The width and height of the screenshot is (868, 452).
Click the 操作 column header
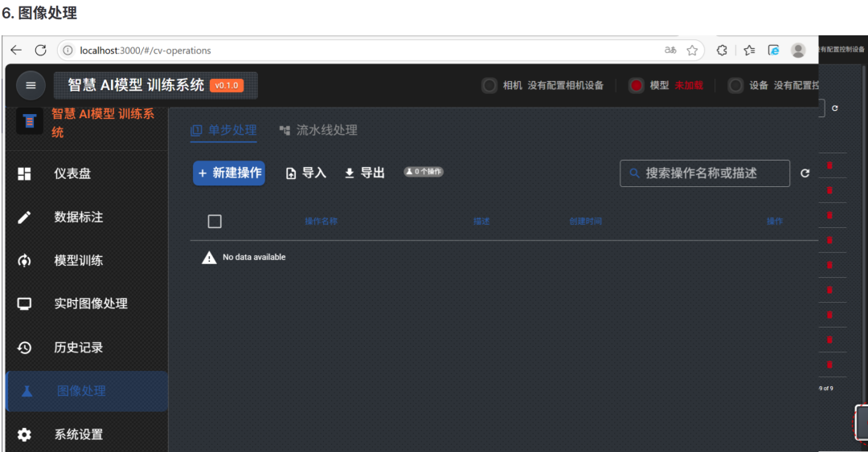tap(775, 222)
